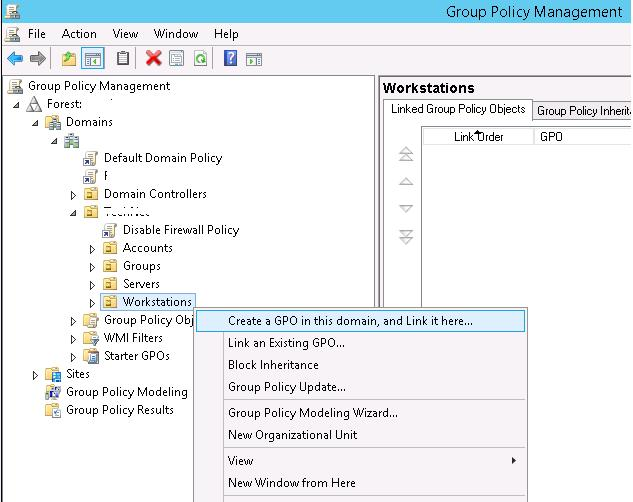Select 'Create a GPO in this domain, and Link it here'

(350, 321)
